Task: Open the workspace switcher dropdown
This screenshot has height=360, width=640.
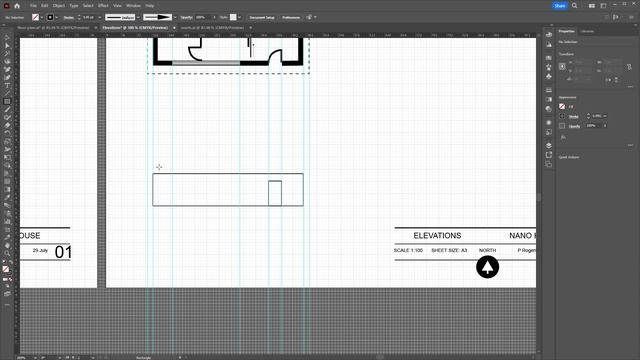Action: pyautogui.click(x=603, y=6)
